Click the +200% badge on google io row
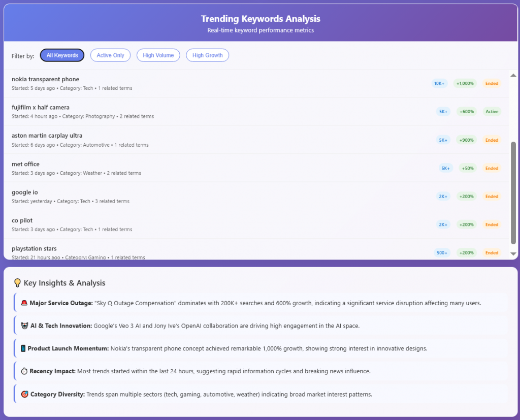The width and height of the screenshot is (520, 420). [466, 197]
